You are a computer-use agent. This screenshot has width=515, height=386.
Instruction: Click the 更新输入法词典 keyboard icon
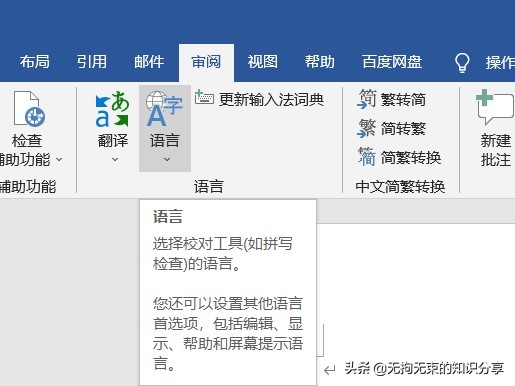[x=204, y=97]
